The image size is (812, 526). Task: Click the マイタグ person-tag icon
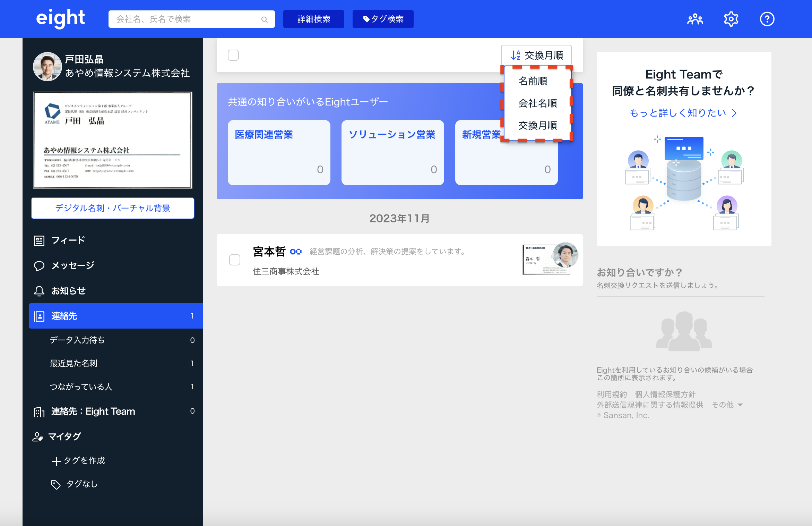tap(38, 436)
